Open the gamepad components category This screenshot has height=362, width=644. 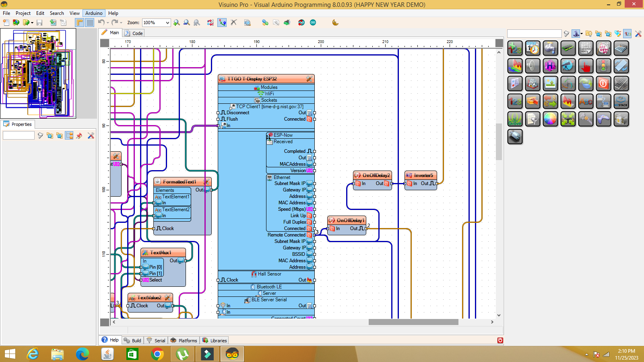pos(603,119)
